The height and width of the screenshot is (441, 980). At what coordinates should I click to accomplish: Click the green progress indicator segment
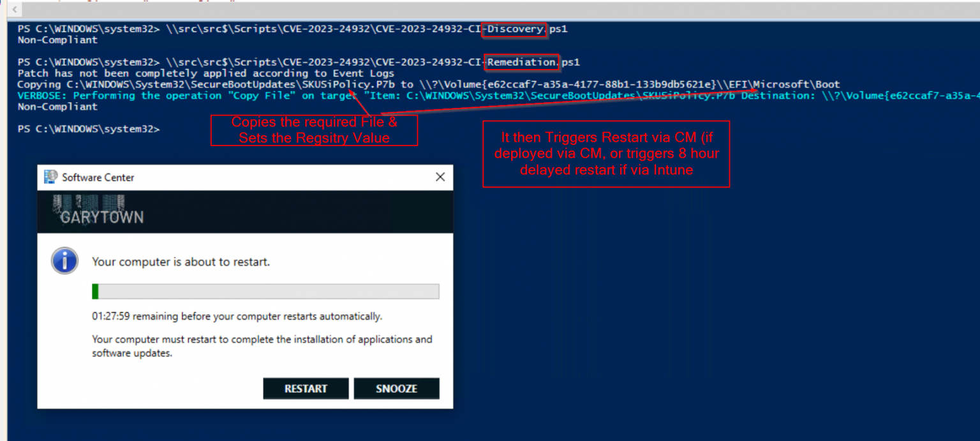point(96,291)
